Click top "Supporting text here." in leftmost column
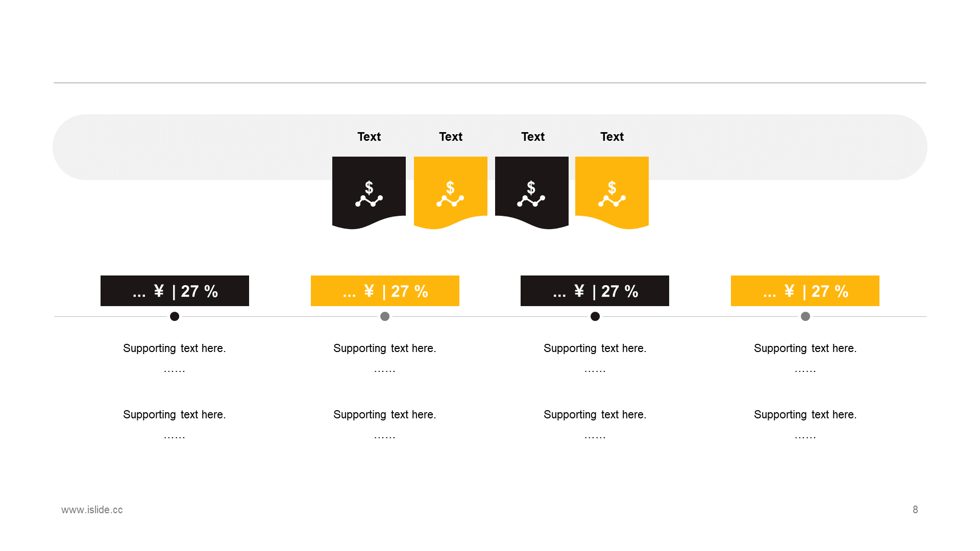The height and width of the screenshot is (551, 980). [175, 348]
